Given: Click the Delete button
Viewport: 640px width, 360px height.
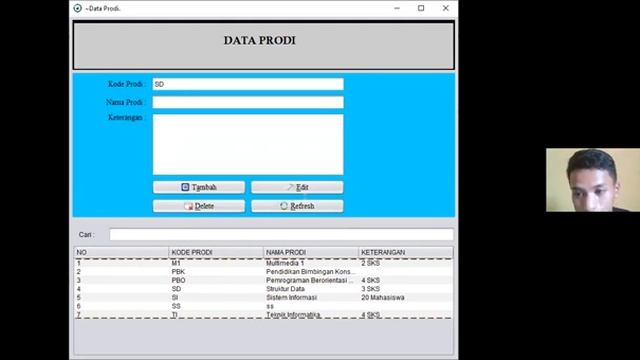Looking at the screenshot, I should click(x=199, y=206).
